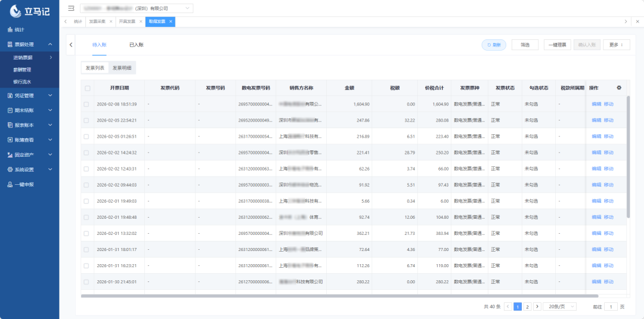Click the 统计 chart icon in sidebar
The image size is (644, 319).
tap(10, 29)
